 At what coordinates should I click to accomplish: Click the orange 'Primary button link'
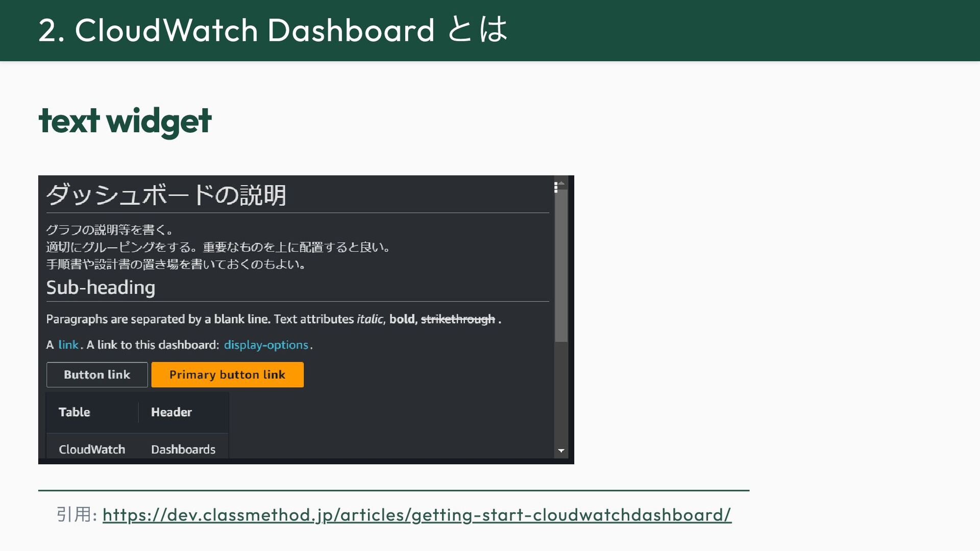pyautogui.click(x=227, y=374)
